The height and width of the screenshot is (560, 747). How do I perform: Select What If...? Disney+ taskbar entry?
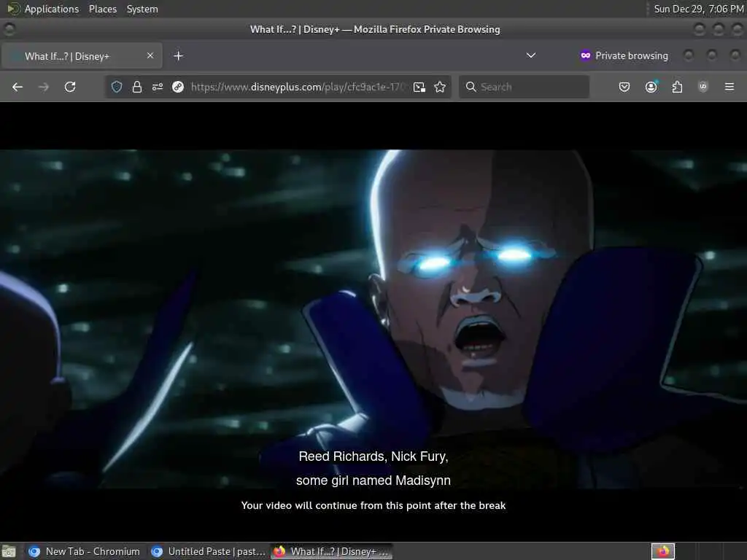pyautogui.click(x=332, y=551)
